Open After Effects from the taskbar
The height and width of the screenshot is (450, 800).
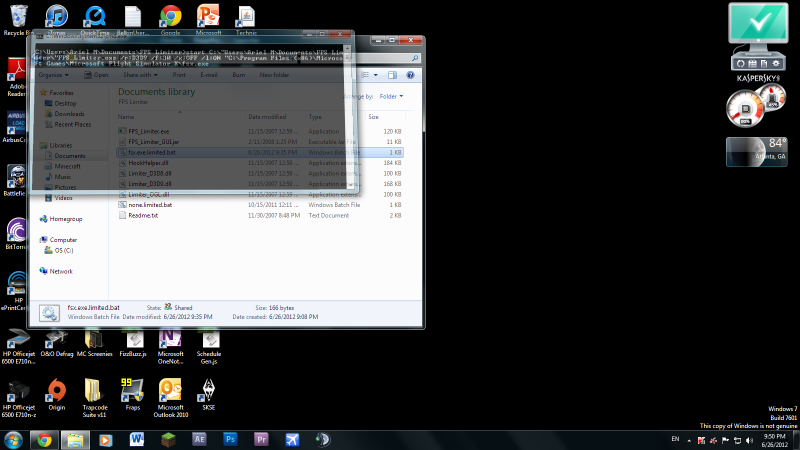[x=199, y=439]
